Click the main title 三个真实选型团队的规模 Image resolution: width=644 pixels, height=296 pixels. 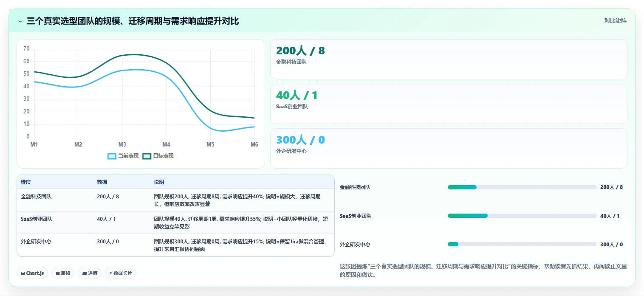[x=133, y=21]
